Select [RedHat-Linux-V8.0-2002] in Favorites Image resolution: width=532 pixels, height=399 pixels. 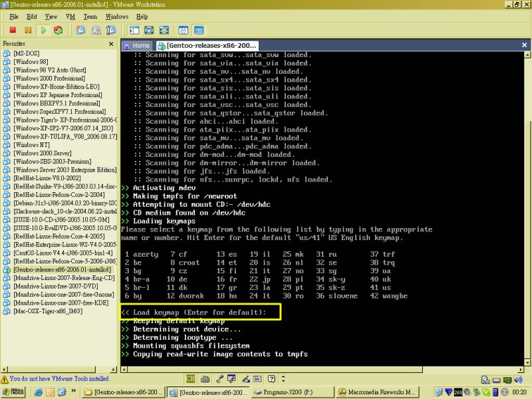point(47,178)
